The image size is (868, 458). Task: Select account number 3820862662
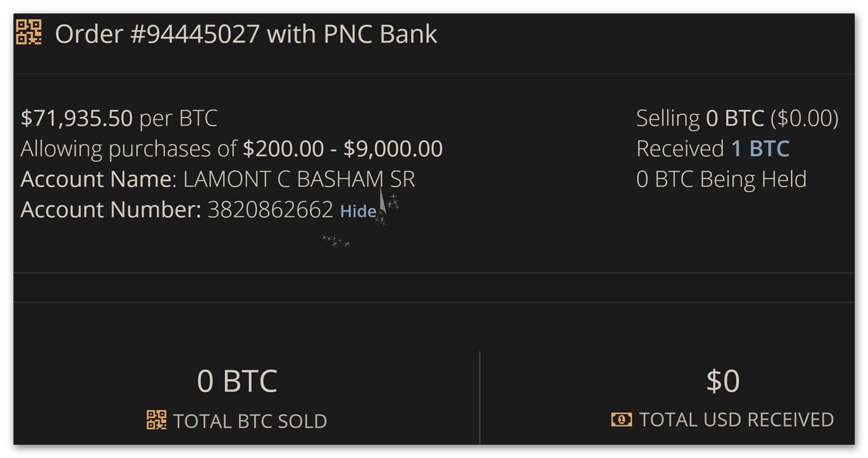pyautogui.click(x=270, y=210)
